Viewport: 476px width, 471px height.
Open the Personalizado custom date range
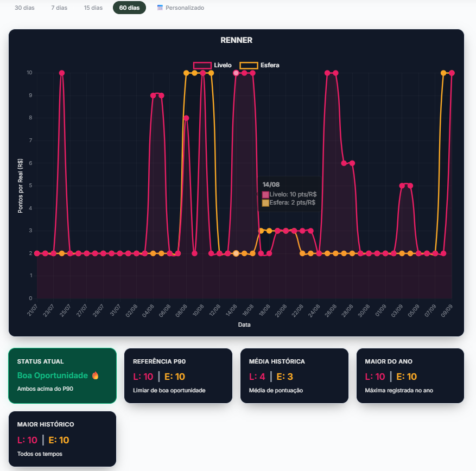181,8
